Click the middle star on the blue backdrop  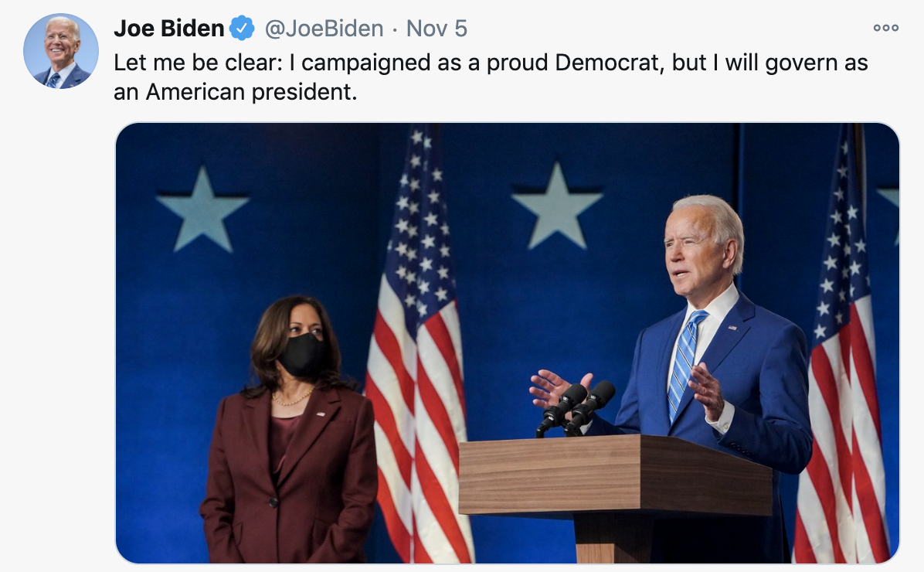tap(557, 208)
